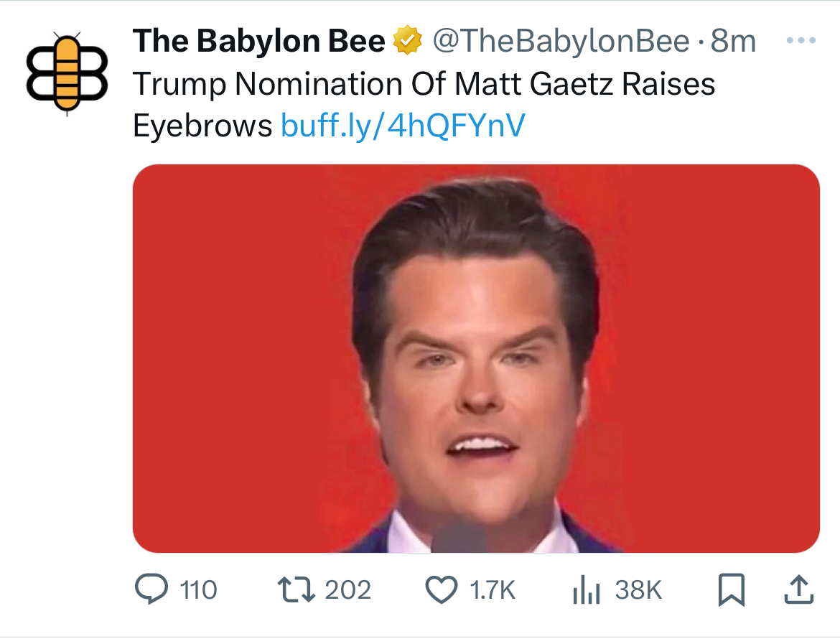Click the word Eyebrows in the tweet
The image size is (840, 644).
click(202, 126)
